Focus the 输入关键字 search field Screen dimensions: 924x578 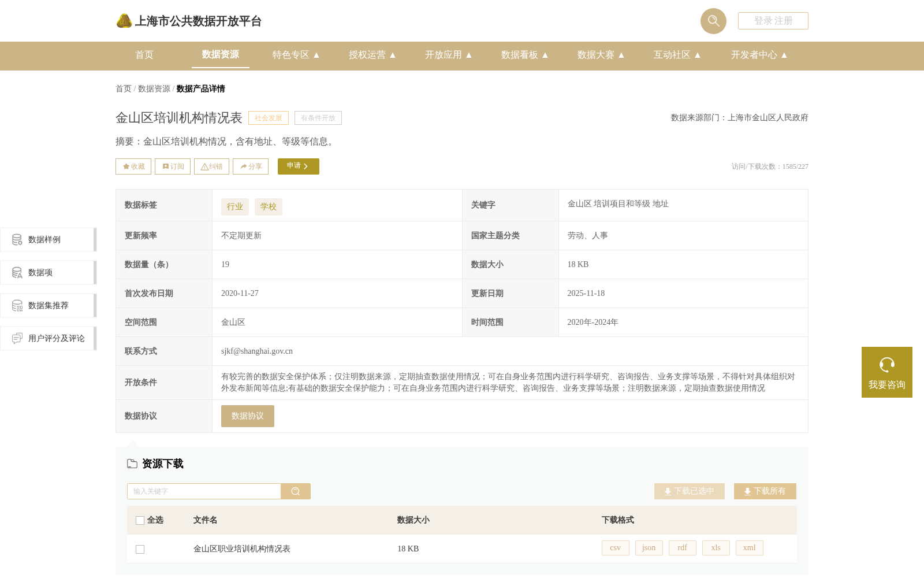(204, 491)
